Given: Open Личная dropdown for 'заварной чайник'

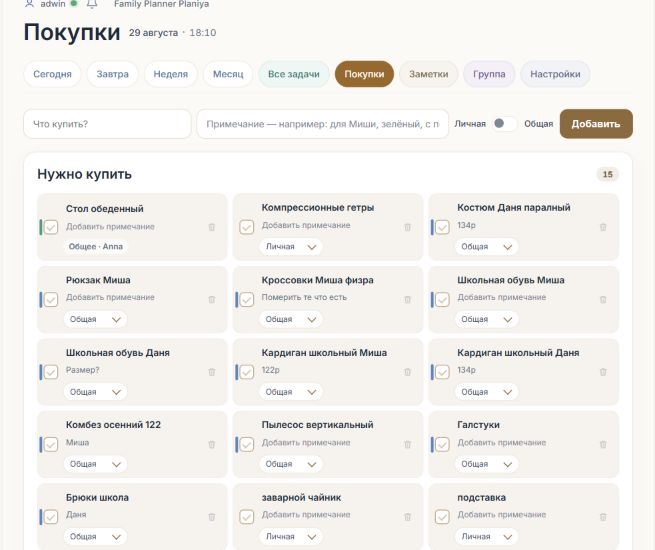Looking at the screenshot, I should pyautogui.click(x=291, y=537).
